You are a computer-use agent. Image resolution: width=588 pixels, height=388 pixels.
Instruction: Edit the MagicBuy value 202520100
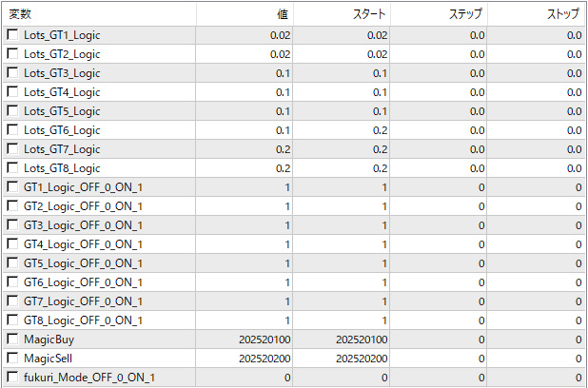(x=245, y=339)
